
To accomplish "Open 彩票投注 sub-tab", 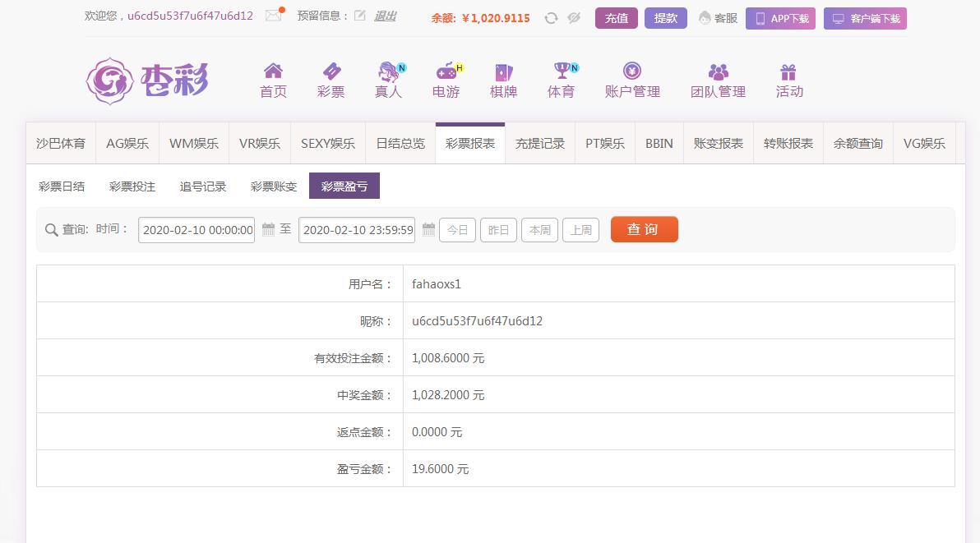I will pyautogui.click(x=132, y=186).
